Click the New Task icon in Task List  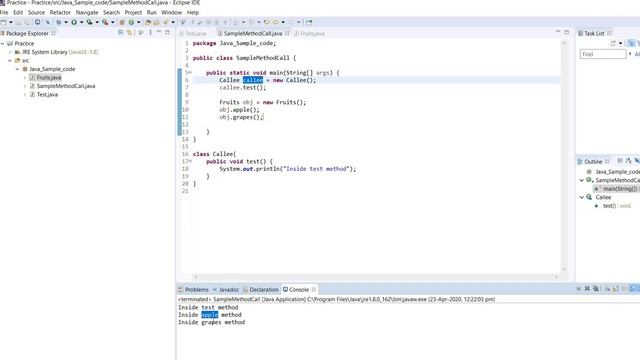[x=613, y=43]
